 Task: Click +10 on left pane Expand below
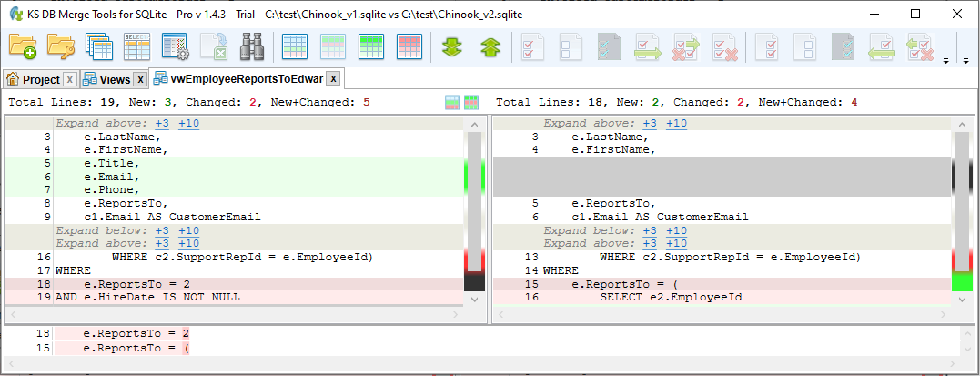(188, 231)
